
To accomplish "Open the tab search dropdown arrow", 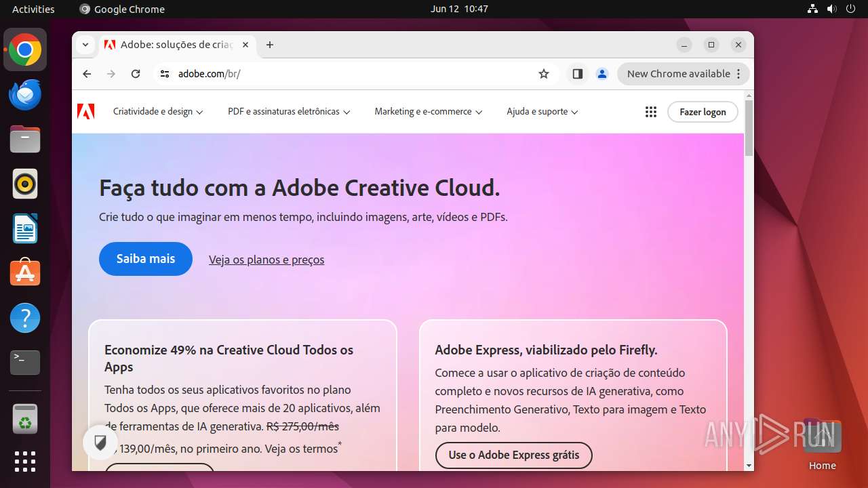I will (x=85, y=45).
